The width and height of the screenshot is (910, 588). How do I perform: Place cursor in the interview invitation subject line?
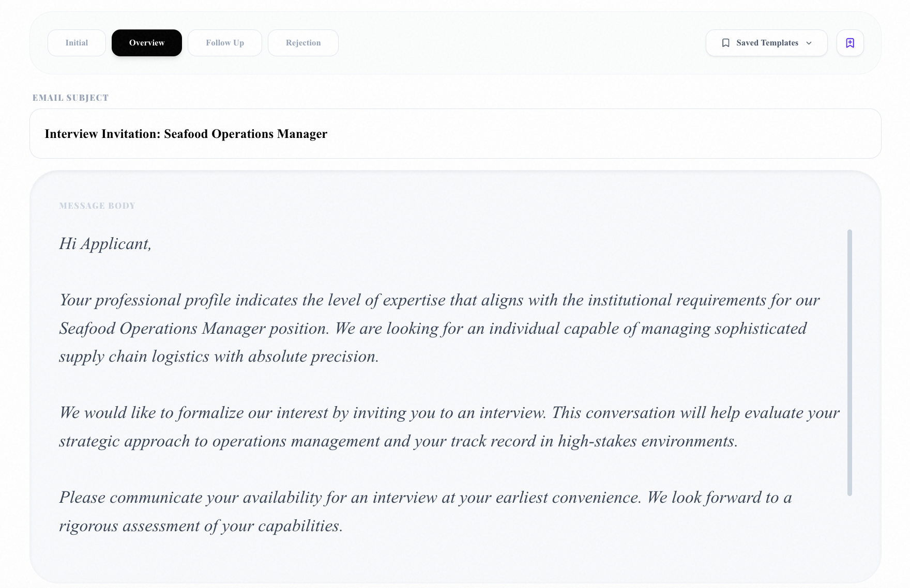tap(186, 133)
